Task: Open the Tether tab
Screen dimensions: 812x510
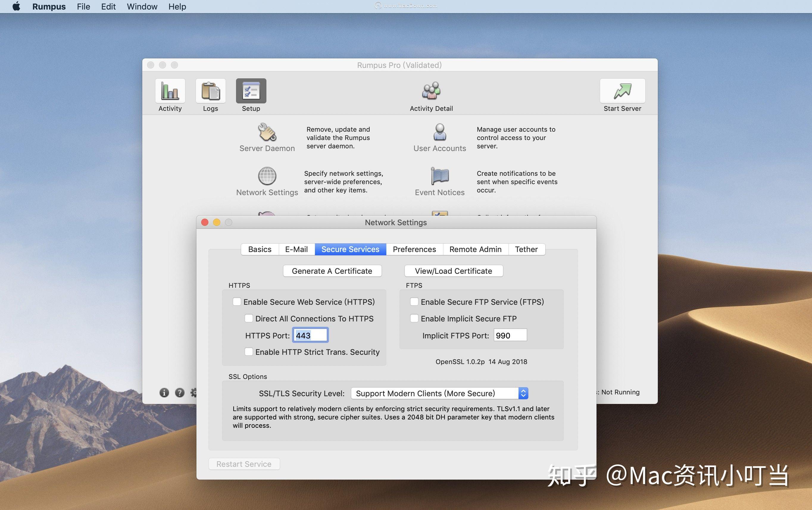Action: coord(526,249)
